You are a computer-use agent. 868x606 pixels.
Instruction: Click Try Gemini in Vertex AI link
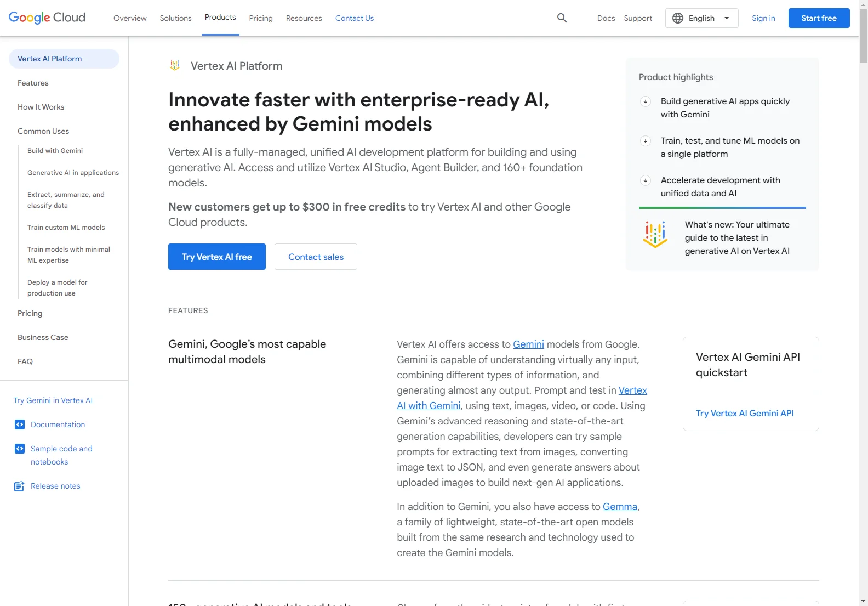[53, 400]
